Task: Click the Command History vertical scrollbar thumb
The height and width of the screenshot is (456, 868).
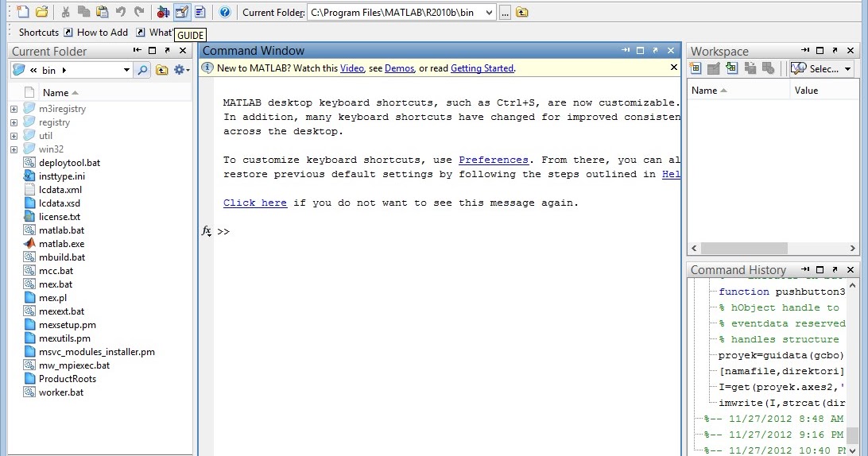Action: [853, 435]
